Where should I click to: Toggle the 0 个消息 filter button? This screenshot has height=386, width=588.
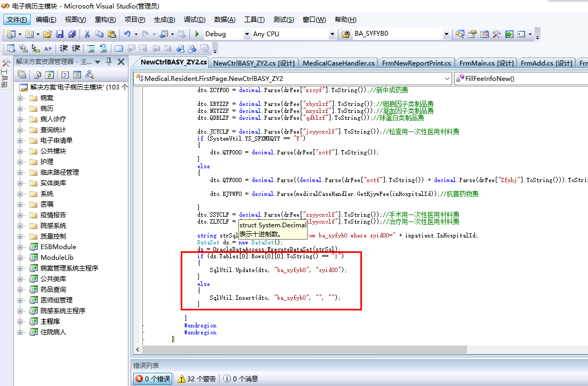click(241, 379)
